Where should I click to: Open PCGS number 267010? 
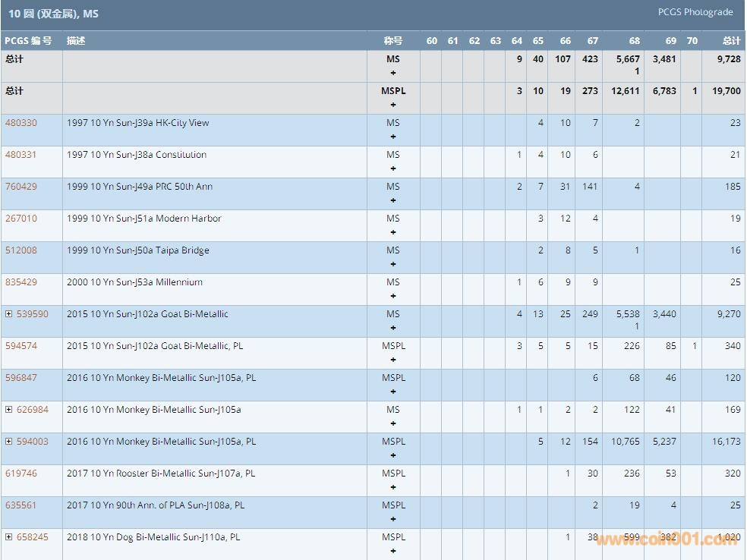pyautogui.click(x=21, y=219)
